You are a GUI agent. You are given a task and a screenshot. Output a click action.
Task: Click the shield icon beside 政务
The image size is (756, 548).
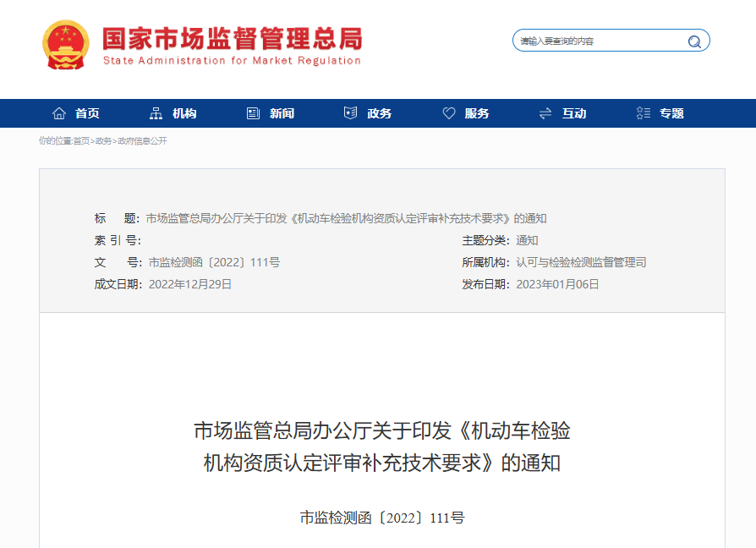[350, 113]
